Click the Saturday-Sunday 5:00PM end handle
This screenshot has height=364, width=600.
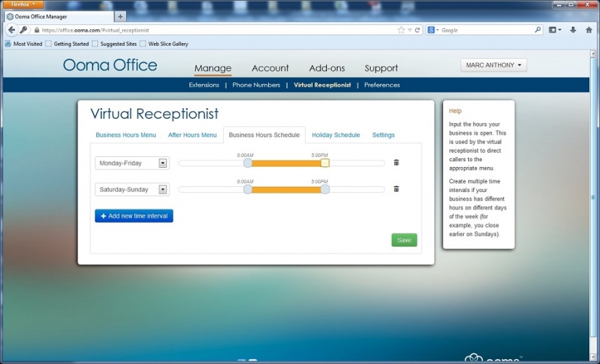tap(325, 189)
